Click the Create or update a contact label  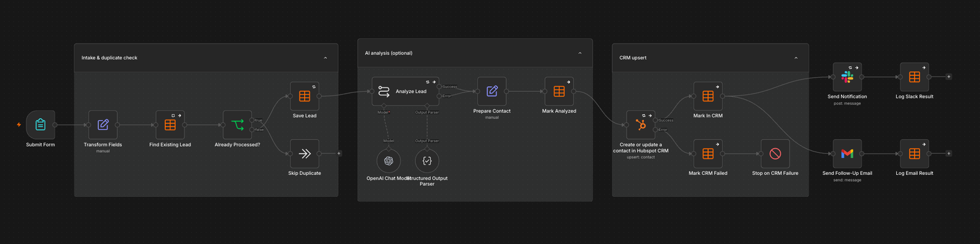pyautogui.click(x=641, y=148)
